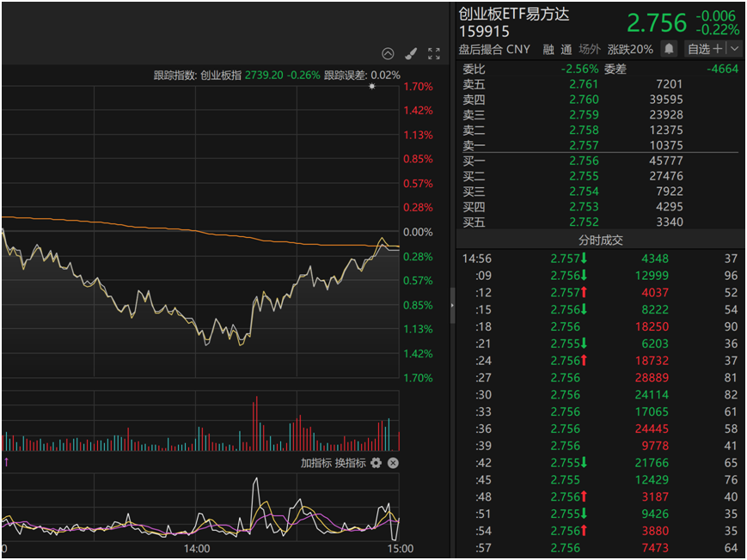Click the 14:00 time axis label
The height and width of the screenshot is (560, 747).
point(197,549)
